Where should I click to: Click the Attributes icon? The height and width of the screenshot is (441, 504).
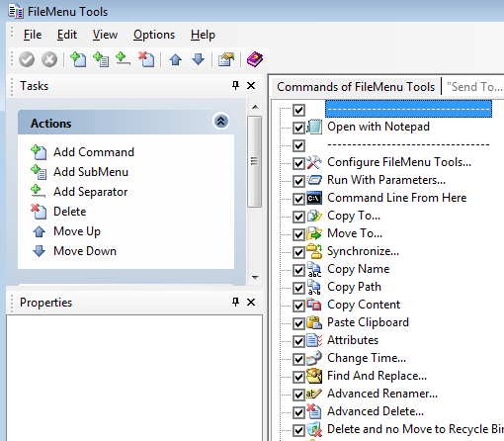[x=314, y=340]
